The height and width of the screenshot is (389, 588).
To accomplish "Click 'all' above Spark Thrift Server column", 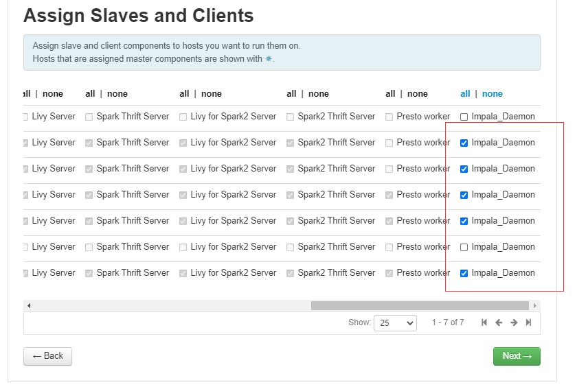I will [x=90, y=93].
